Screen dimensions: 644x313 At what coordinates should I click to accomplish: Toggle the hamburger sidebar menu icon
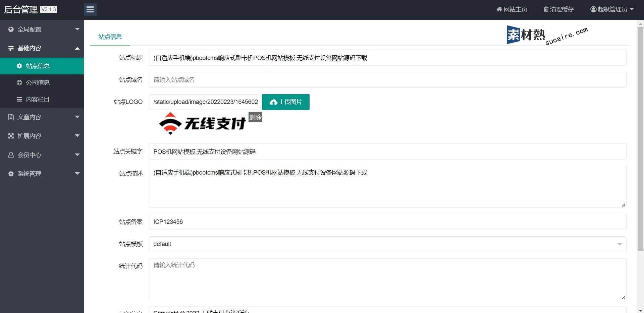[x=90, y=9]
